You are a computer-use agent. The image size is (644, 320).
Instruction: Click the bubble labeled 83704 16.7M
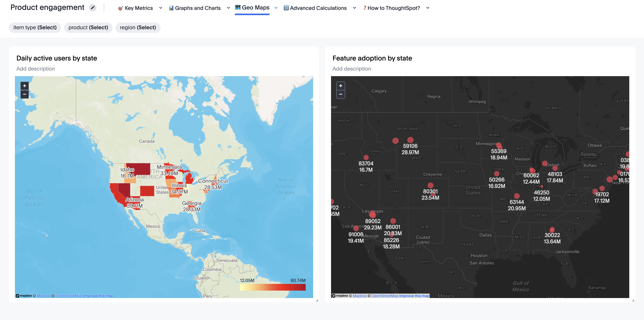click(x=366, y=157)
